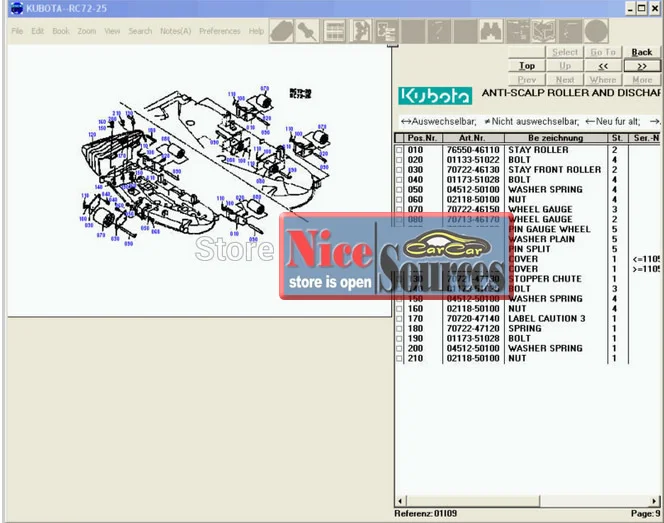Image resolution: width=664 pixels, height=523 pixels.
Task: Click the figure diagram toolbar icon
Action: 360,31
